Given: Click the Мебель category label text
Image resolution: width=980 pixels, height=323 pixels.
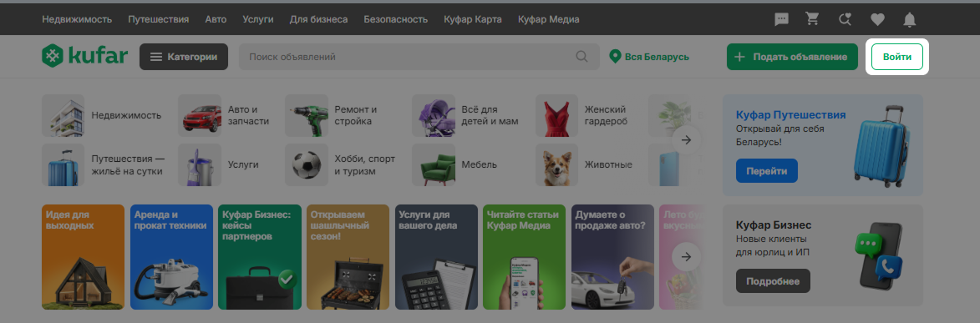Looking at the screenshot, I should coord(480,165).
